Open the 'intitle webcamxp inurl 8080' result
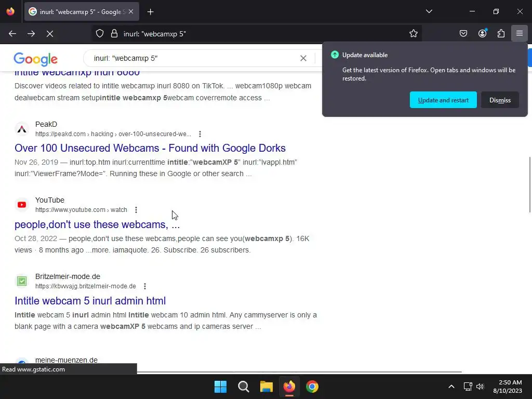 (77, 73)
